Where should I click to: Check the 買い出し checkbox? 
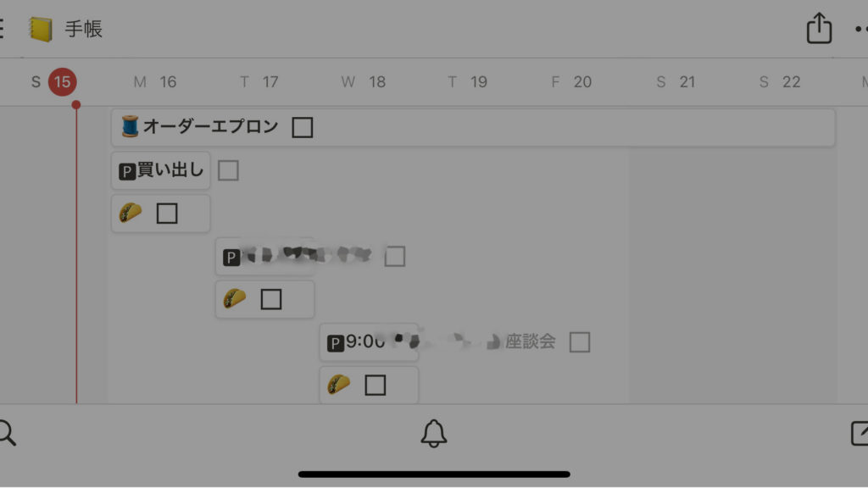[228, 170]
